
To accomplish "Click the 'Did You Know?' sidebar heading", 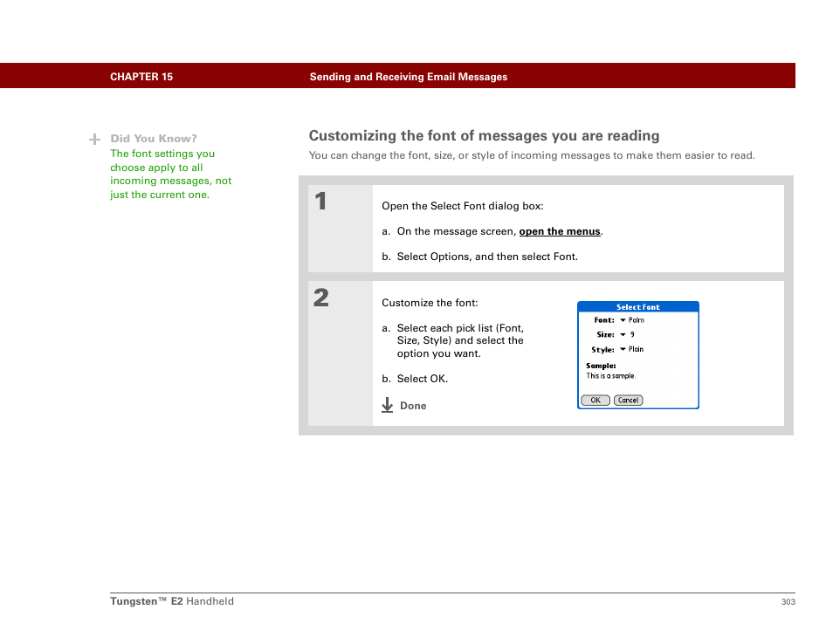I will tap(154, 139).
